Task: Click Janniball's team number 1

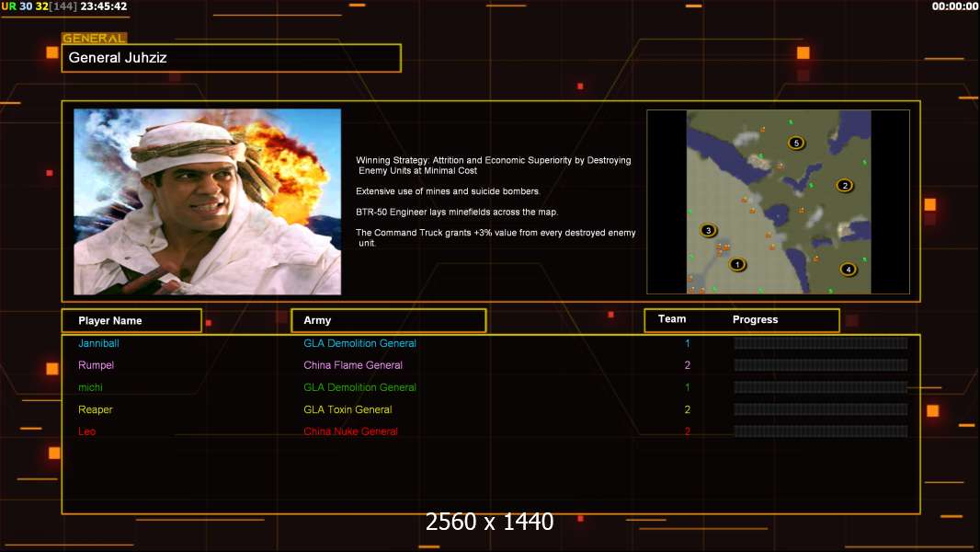Action: click(x=688, y=343)
